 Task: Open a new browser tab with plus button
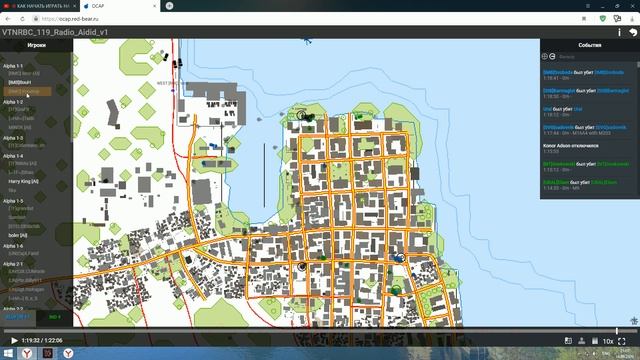click(x=169, y=6)
